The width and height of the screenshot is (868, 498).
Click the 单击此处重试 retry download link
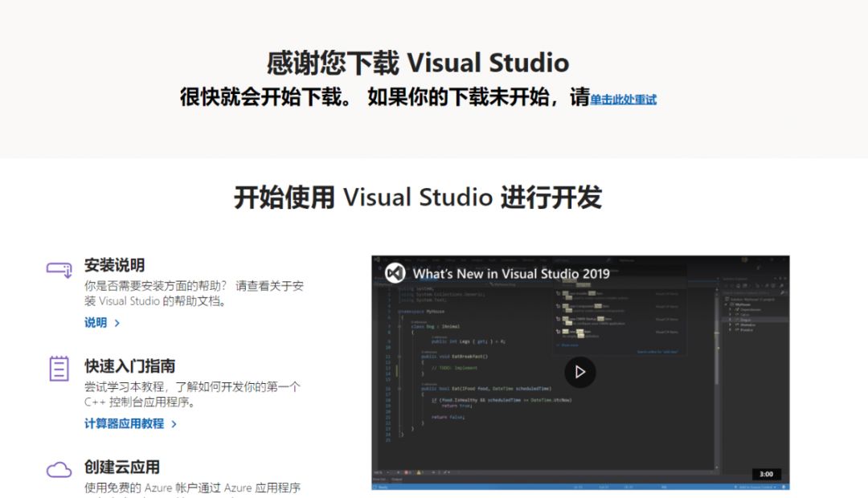coord(623,100)
